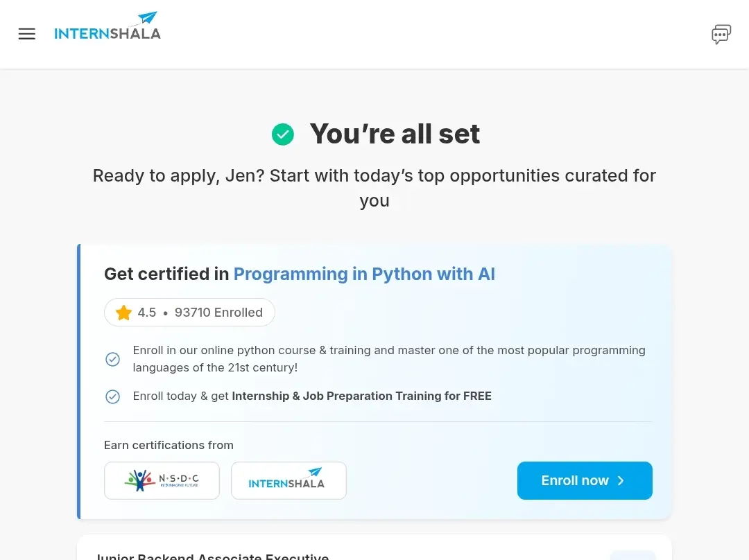The height and width of the screenshot is (560, 749).
Task: Click the gold star rating icon
Action: pyautogui.click(x=123, y=313)
